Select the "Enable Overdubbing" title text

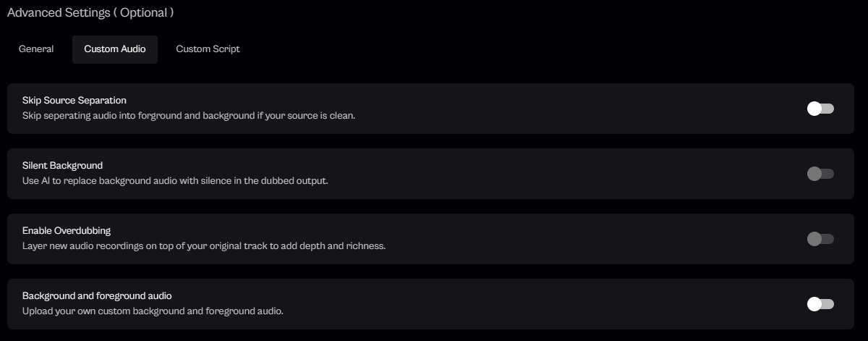tap(67, 230)
